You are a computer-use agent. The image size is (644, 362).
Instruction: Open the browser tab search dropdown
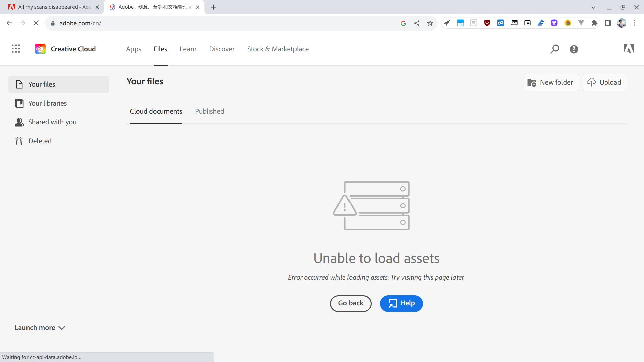(593, 7)
